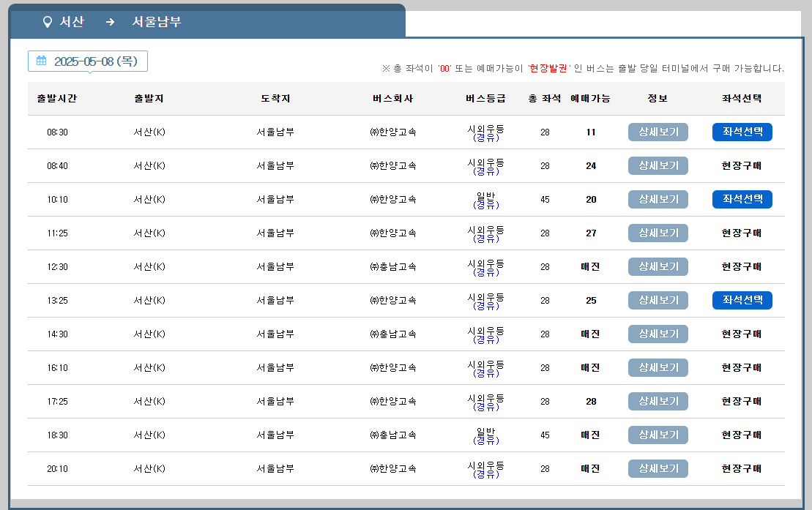Open the date picker showing 2025-05-08 (목)
This screenshot has width=812, height=510.
(x=88, y=61)
